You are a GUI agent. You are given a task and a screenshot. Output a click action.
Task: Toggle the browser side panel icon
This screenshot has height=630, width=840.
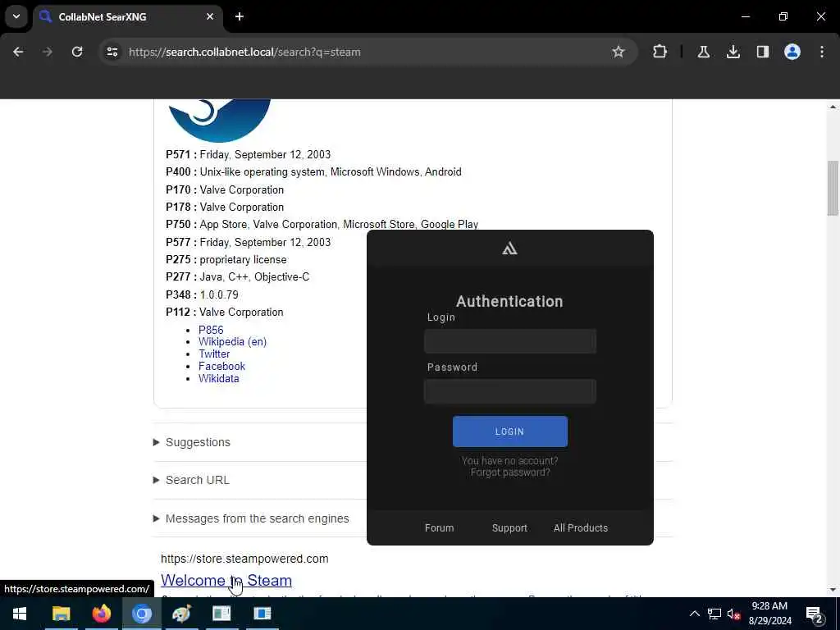pos(763,52)
